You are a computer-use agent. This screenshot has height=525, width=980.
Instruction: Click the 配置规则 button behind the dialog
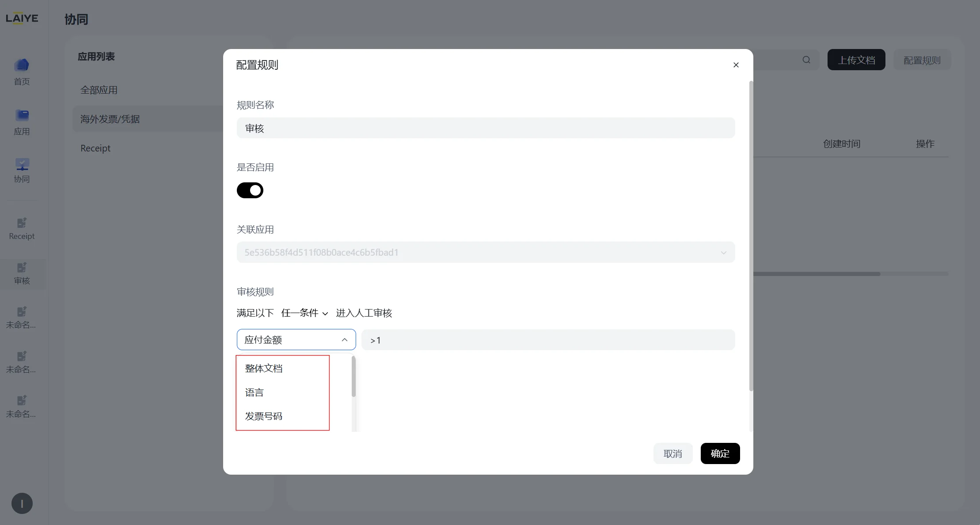pyautogui.click(x=922, y=60)
